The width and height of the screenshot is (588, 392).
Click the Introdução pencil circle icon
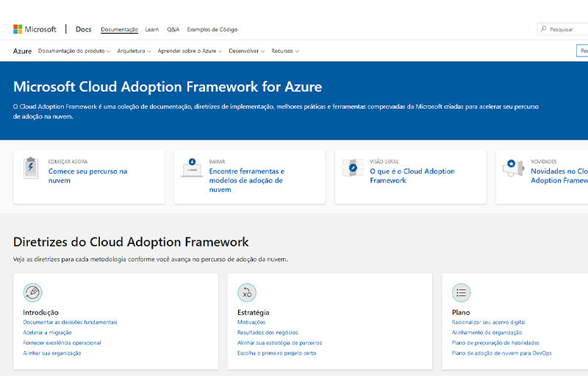click(x=32, y=293)
